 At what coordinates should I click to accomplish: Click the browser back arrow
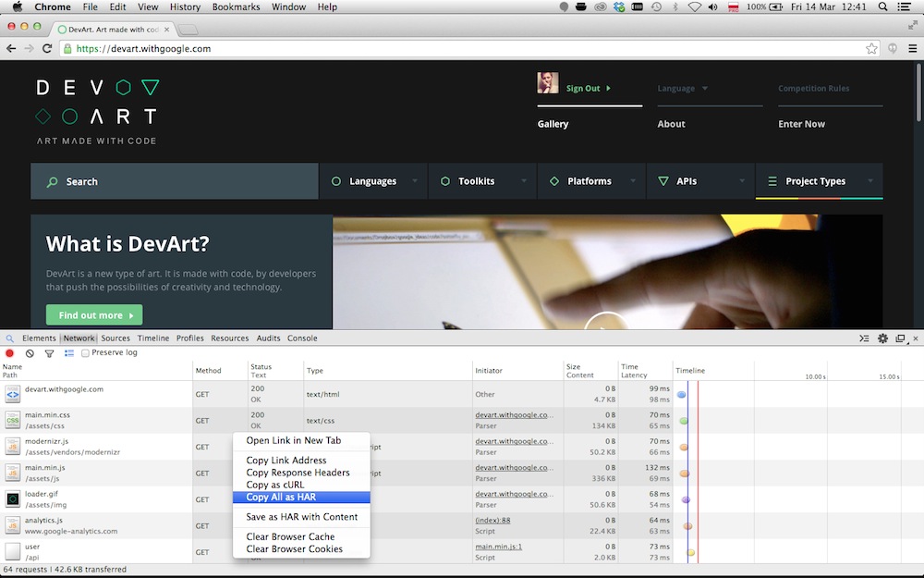tap(11, 48)
